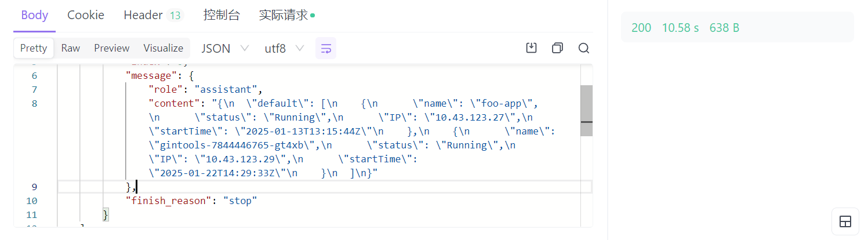Open the Body tab
This screenshot has height=240, width=868.
pos(34,16)
